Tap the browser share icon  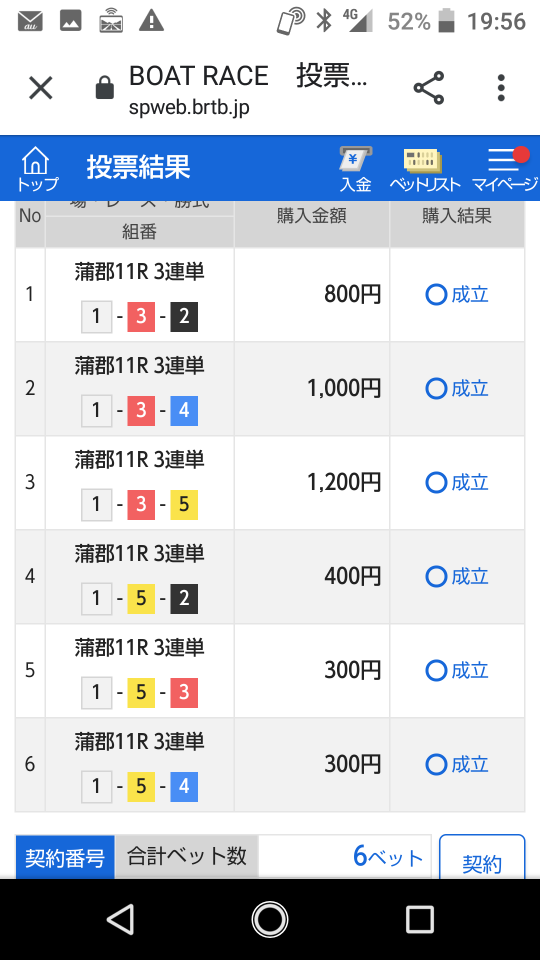point(429,88)
